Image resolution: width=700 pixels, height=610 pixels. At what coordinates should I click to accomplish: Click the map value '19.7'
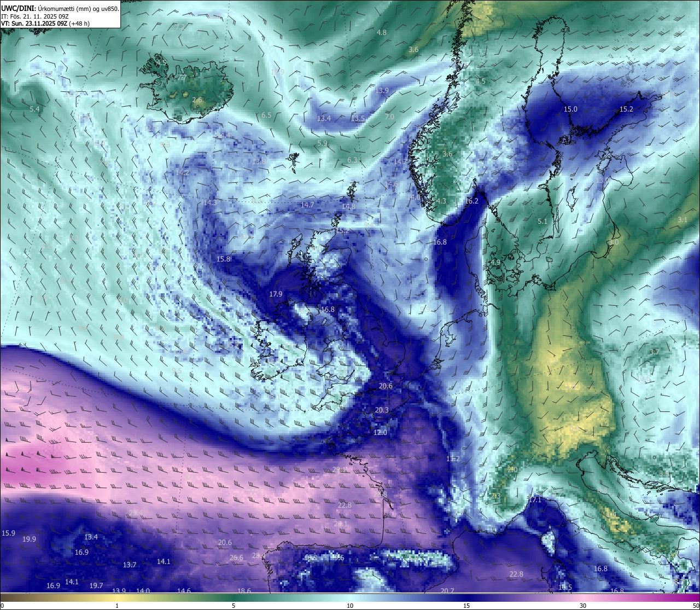[x=96, y=586]
